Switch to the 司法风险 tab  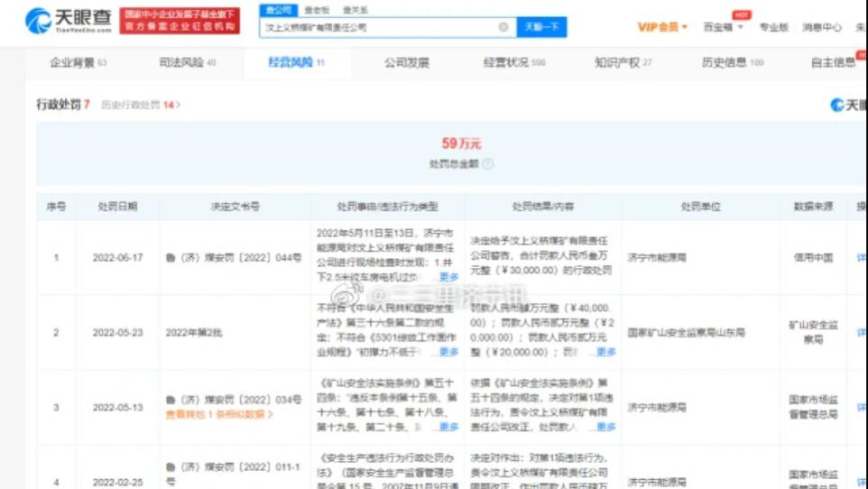(187, 62)
